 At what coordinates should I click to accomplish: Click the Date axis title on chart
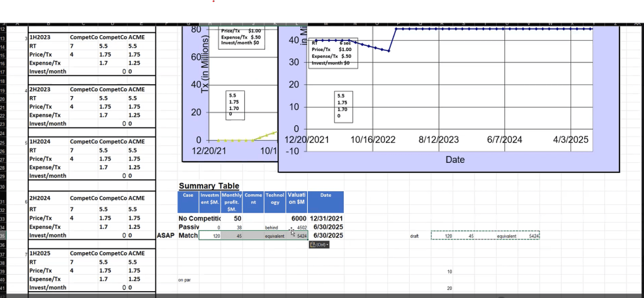(x=455, y=160)
